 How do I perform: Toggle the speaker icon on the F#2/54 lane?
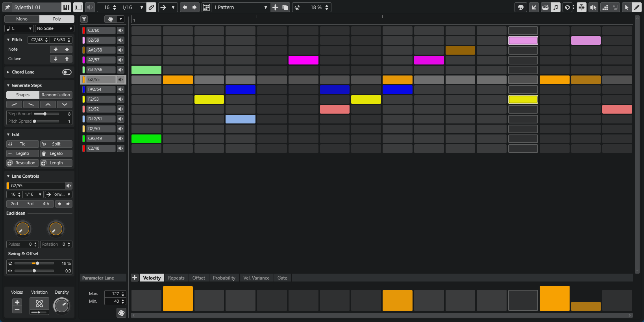120,89
